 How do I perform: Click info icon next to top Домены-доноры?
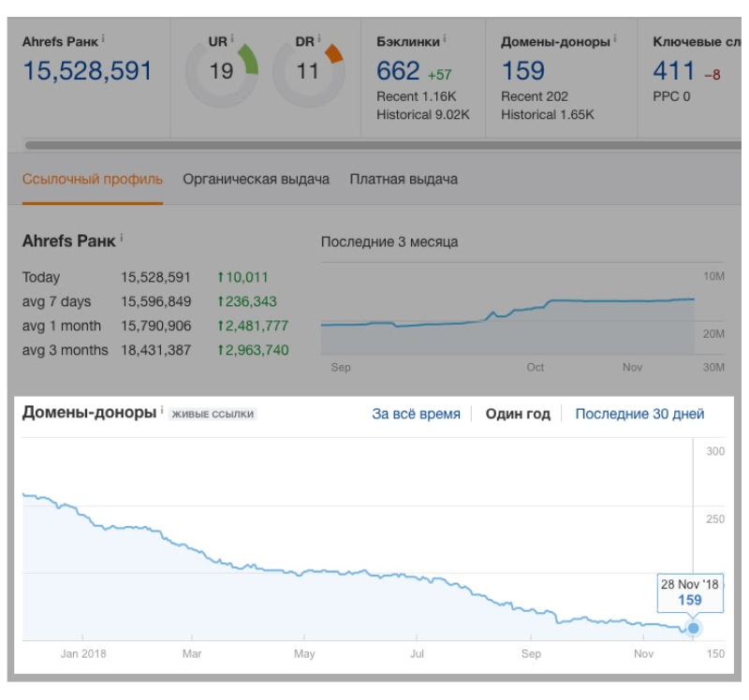point(616,39)
